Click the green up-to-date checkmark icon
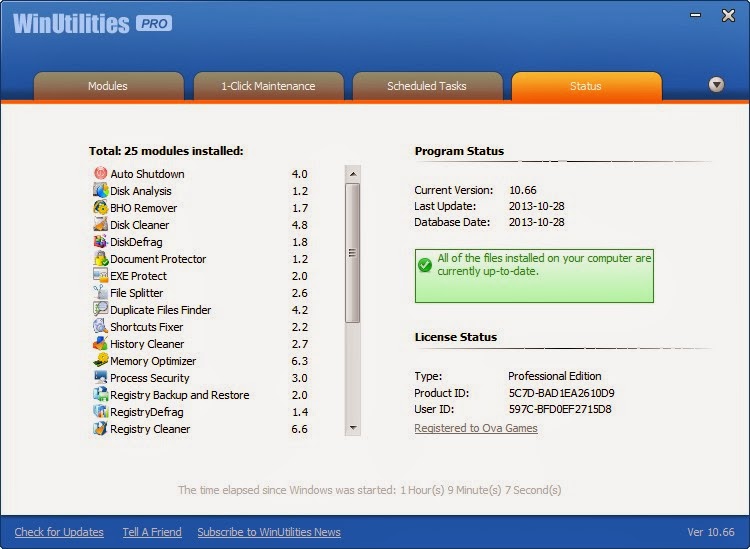This screenshot has width=750, height=549. coord(425,264)
